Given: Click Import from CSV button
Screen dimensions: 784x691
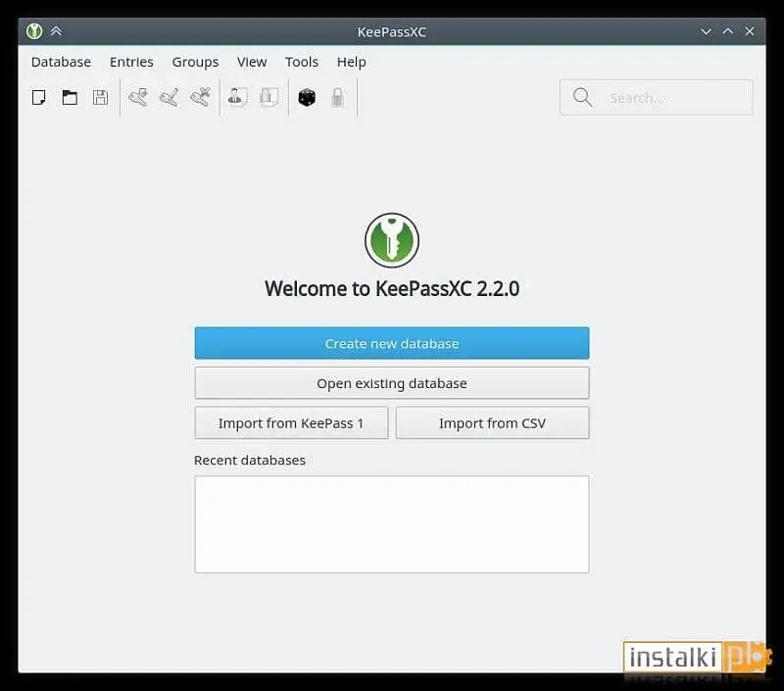Looking at the screenshot, I should pyautogui.click(x=493, y=423).
